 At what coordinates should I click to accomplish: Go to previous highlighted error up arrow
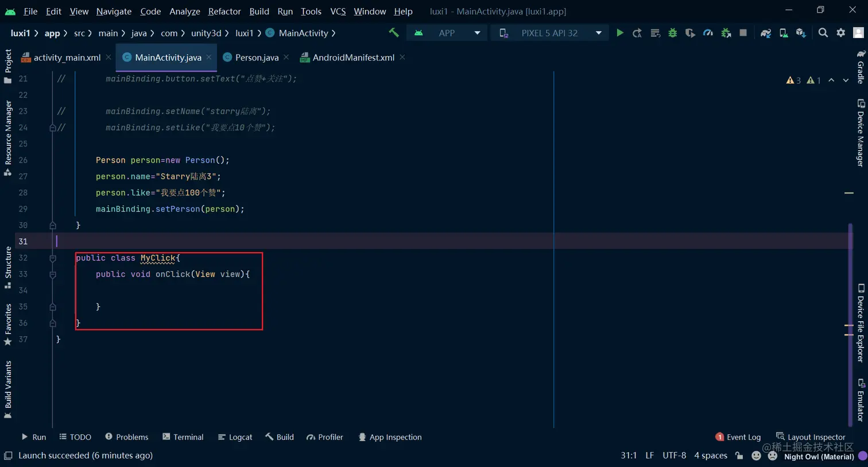point(831,80)
